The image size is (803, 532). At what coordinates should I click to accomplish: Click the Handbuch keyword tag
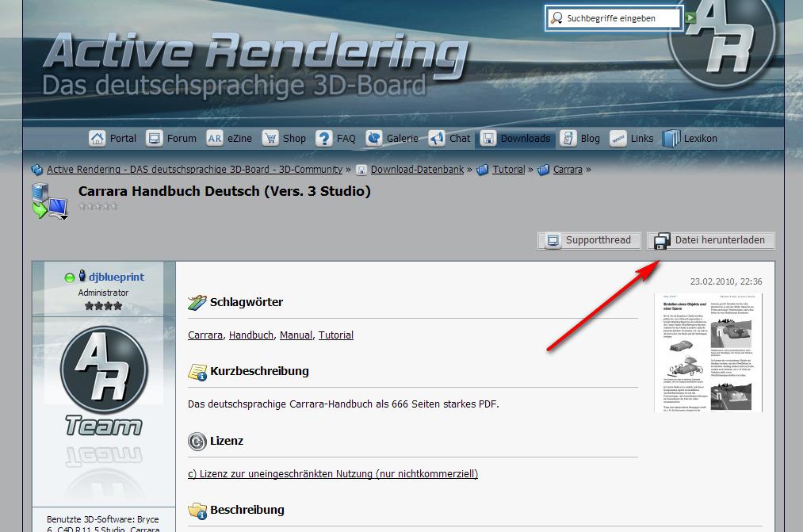click(x=251, y=335)
